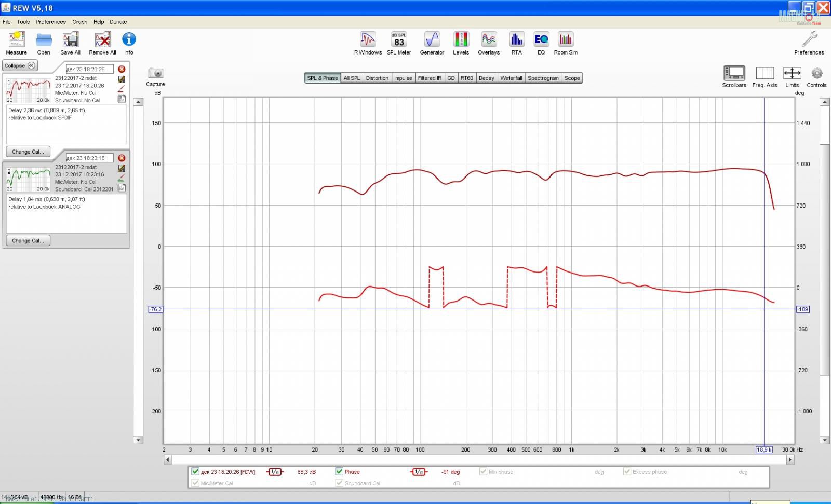This screenshot has height=504, width=831.
Task: Toggle the Excess phase checkbox
Action: click(627, 471)
